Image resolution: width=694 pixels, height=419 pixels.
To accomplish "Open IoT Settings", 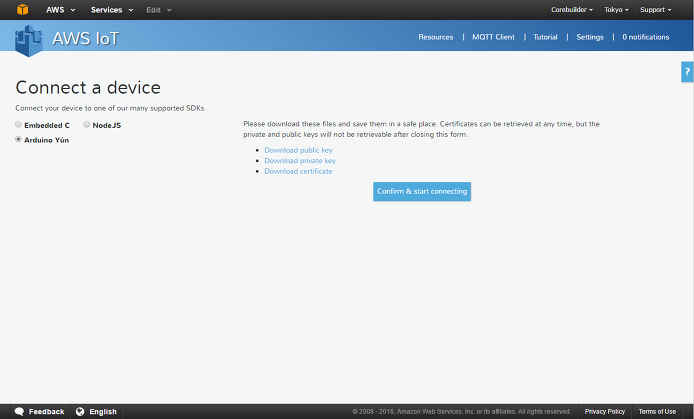I will [590, 37].
